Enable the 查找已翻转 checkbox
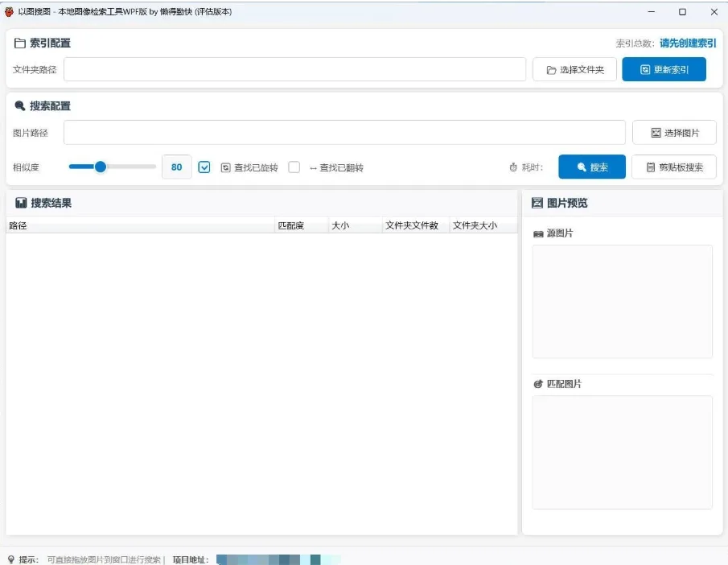 coord(294,167)
